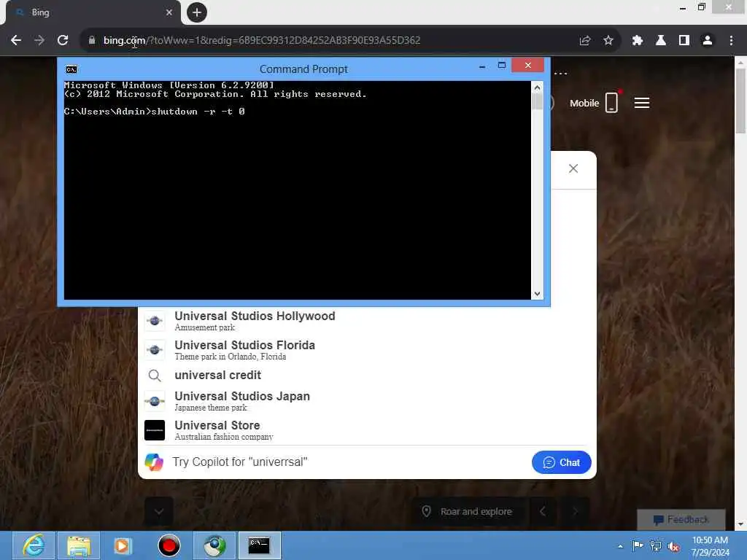Reload the Bing page
Viewport: 747px width, 560px height.
63,41
